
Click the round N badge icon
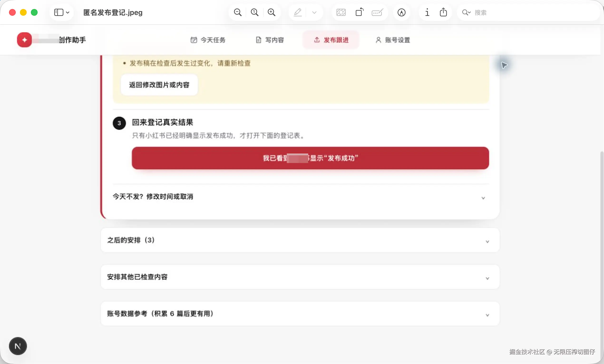click(x=18, y=346)
